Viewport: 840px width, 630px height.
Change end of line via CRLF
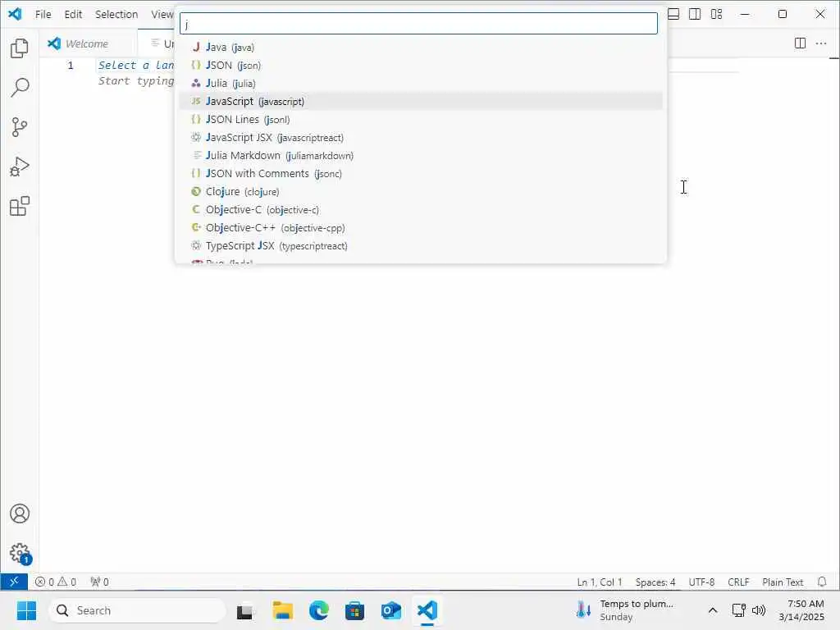(738, 582)
